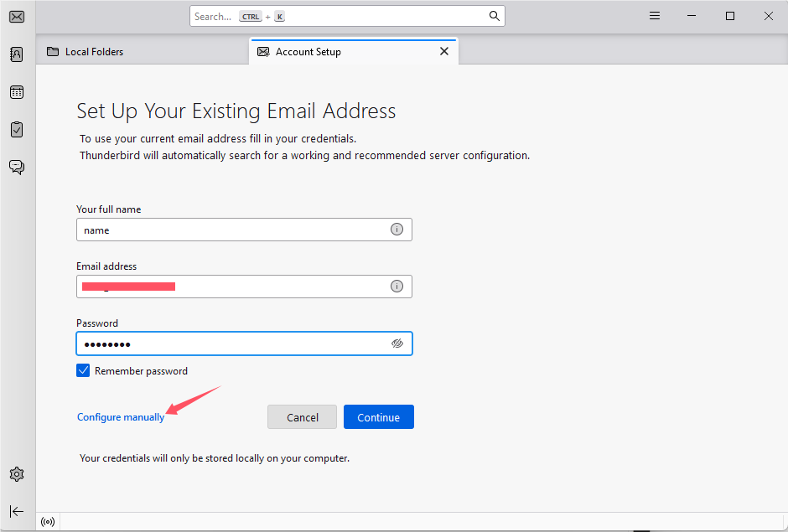
Task: Cancel the account setup
Action: [302, 416]
